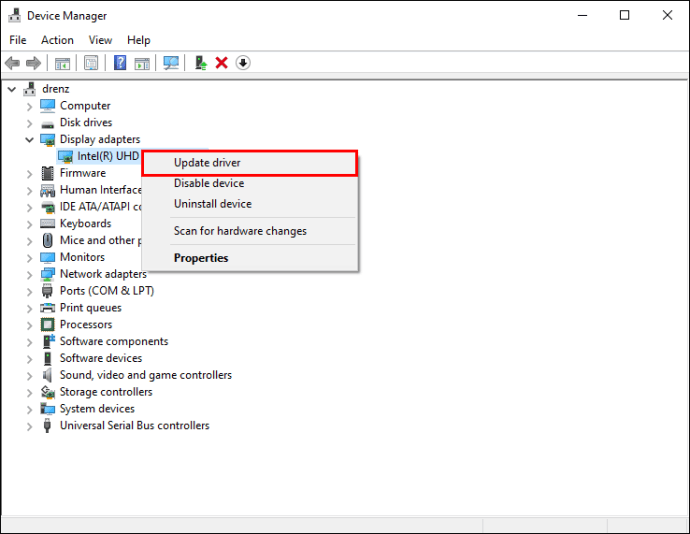Screen dimensions: 690x534
Task: Select the System devices tree label
Action: tap(97, 409)
